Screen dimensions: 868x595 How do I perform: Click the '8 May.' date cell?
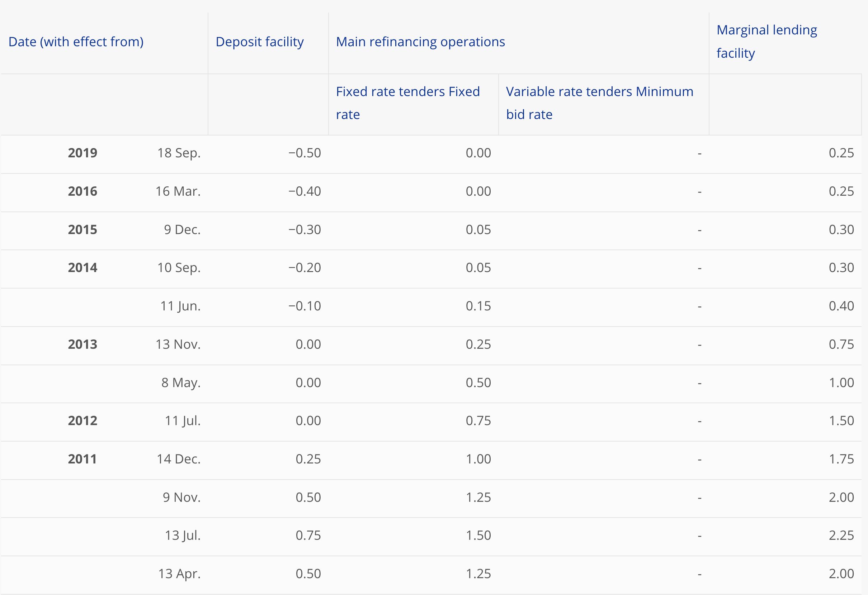(x=181, y=382)
